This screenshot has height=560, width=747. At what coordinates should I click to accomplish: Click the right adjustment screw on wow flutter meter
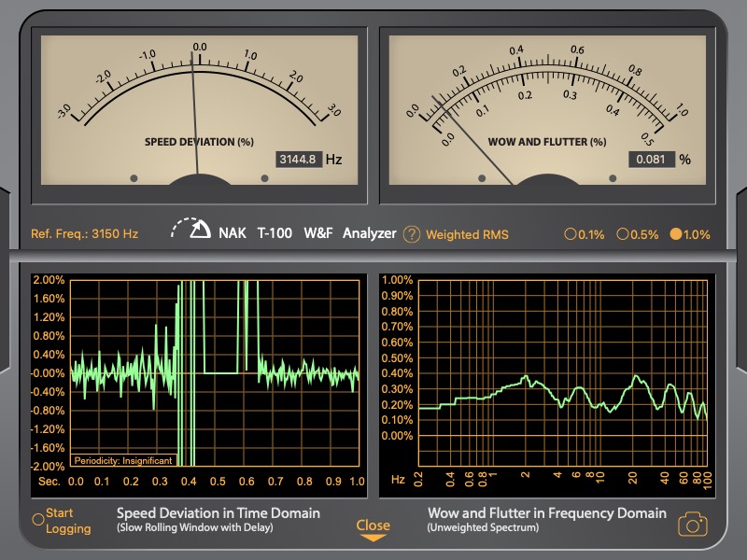(613, 178)
